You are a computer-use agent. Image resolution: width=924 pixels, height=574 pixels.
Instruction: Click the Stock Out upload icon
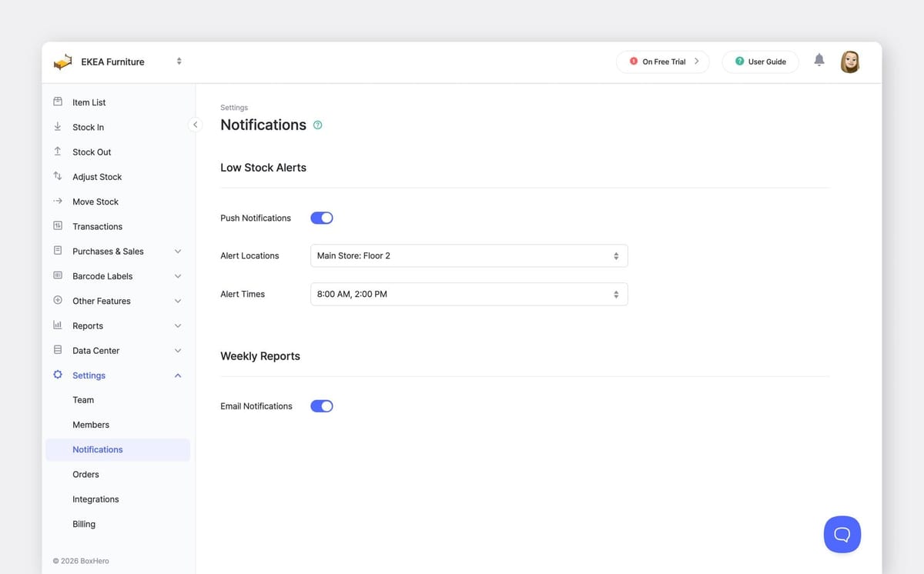57,151
